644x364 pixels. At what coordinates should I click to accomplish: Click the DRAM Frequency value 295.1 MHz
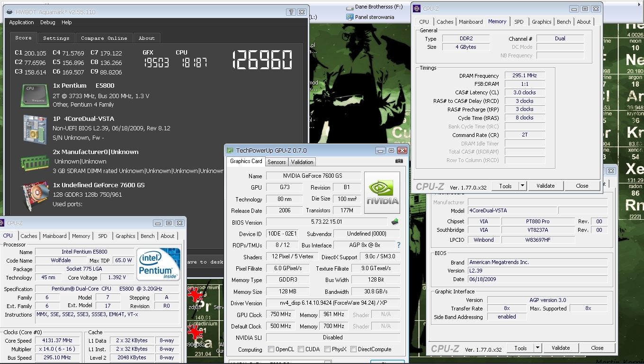524,75
